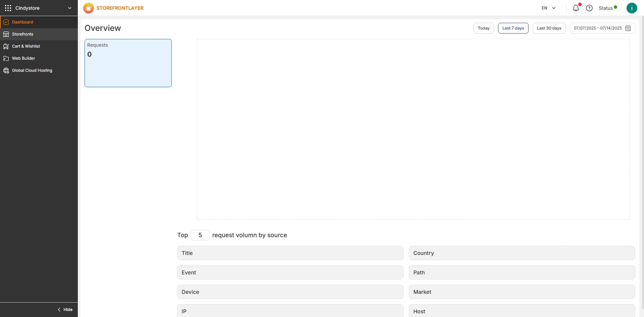Screen dimensions: 644x317
Task: Click the Global Cloud Hosting globe icon
Action: [x=6, y=70]
